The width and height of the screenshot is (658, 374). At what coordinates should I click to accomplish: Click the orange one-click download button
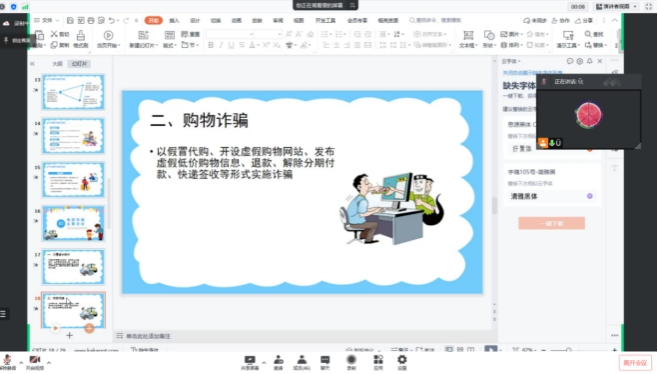(551, 223)
